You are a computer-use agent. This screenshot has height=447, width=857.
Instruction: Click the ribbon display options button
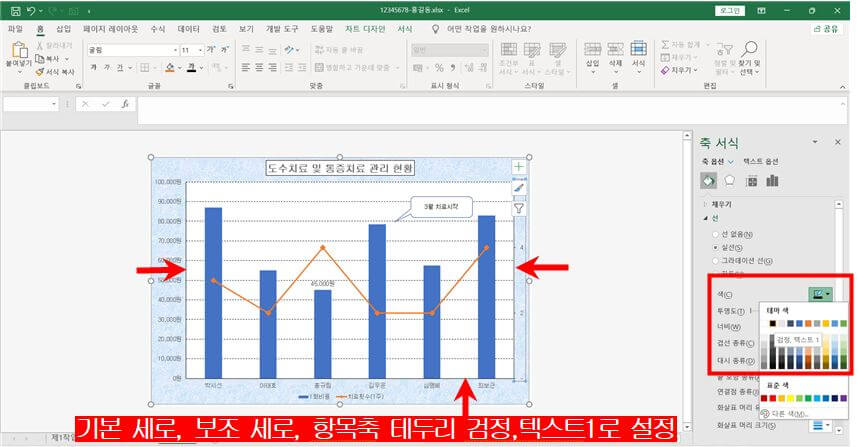761,10
